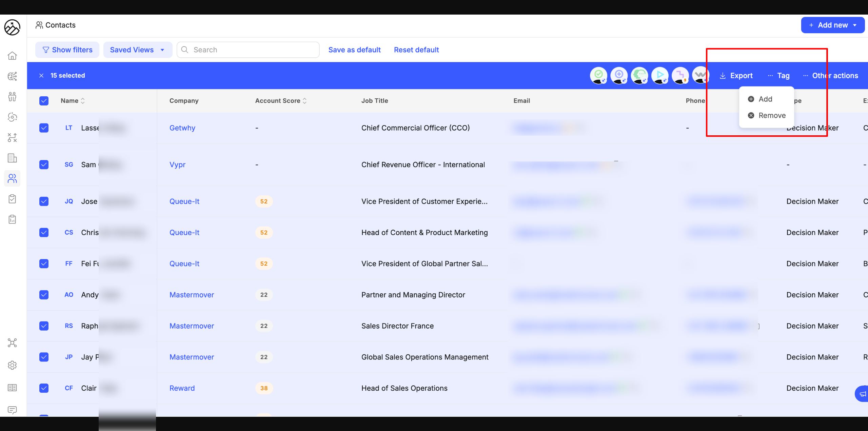The width and height of the screenshot is (868, 431).
Task: Uncheck Lasse's row checkbox
Action: click(44, 128)
